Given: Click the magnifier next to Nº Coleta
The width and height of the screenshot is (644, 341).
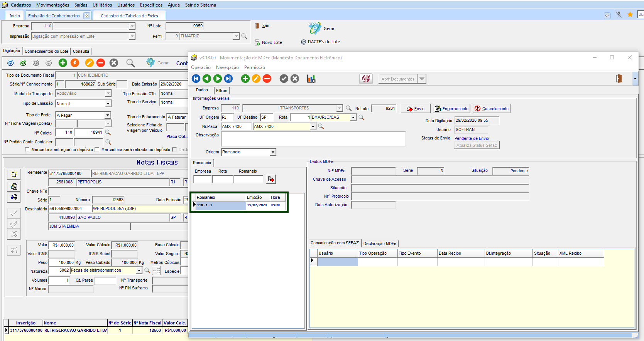Looking at the screenshot, I should 108,133.
